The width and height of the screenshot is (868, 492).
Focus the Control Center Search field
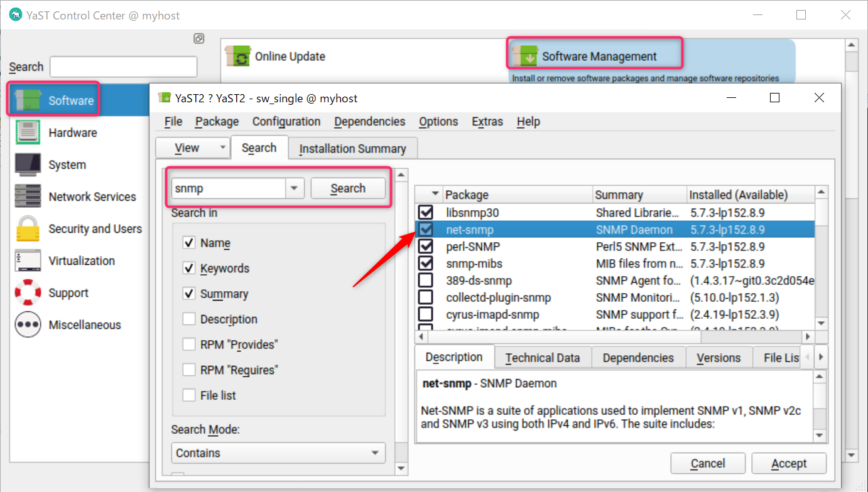point(123,67)
